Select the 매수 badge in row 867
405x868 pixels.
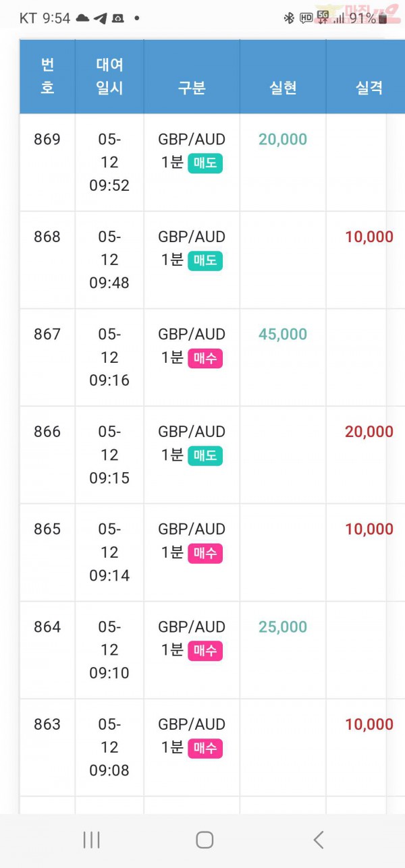205,358
